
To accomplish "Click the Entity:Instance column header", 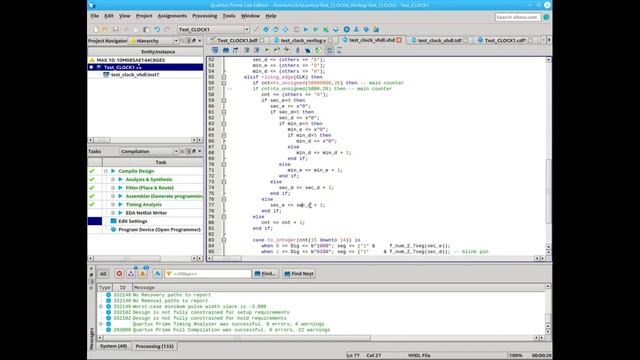I will (158, 52).
